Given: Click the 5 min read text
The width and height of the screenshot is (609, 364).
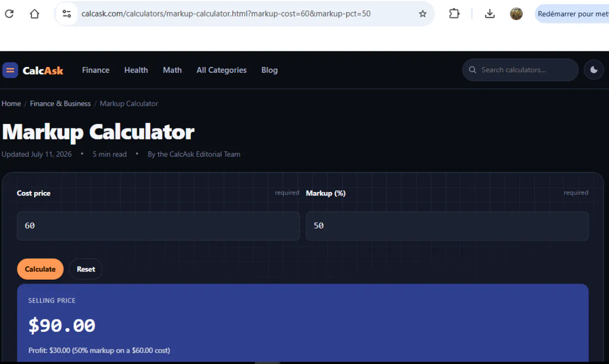Looking at the screenshot, I should click(x=110, y=154).
